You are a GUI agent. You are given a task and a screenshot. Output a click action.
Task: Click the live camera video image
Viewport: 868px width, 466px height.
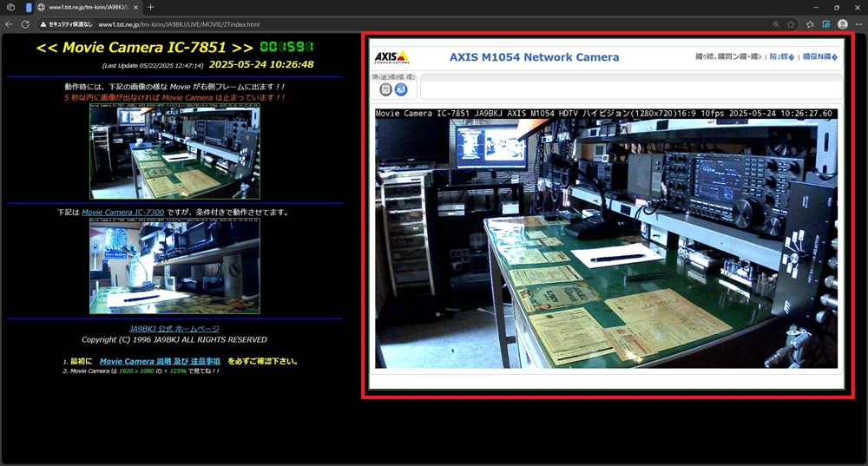(606, 239)
